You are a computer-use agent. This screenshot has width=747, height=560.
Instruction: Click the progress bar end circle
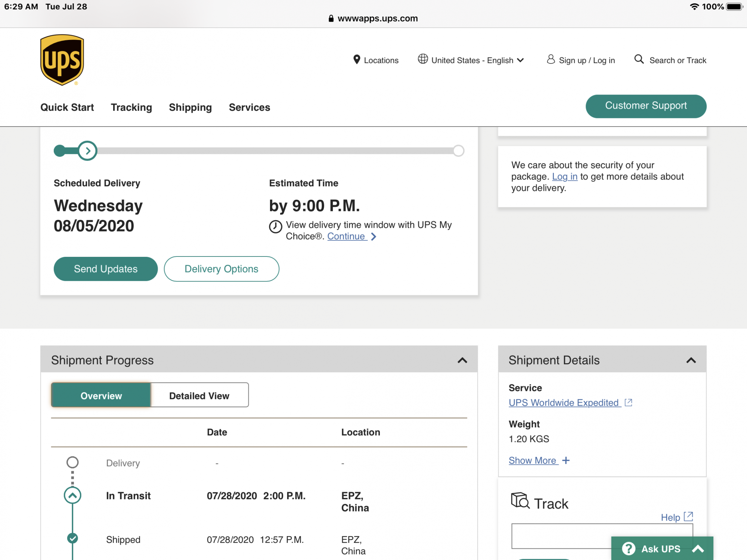click(459, 151)
